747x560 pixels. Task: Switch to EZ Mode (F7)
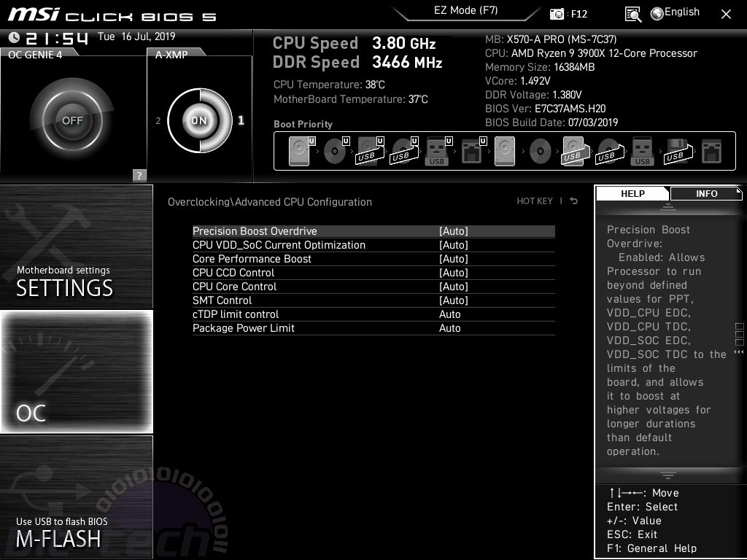click(466, 10)
